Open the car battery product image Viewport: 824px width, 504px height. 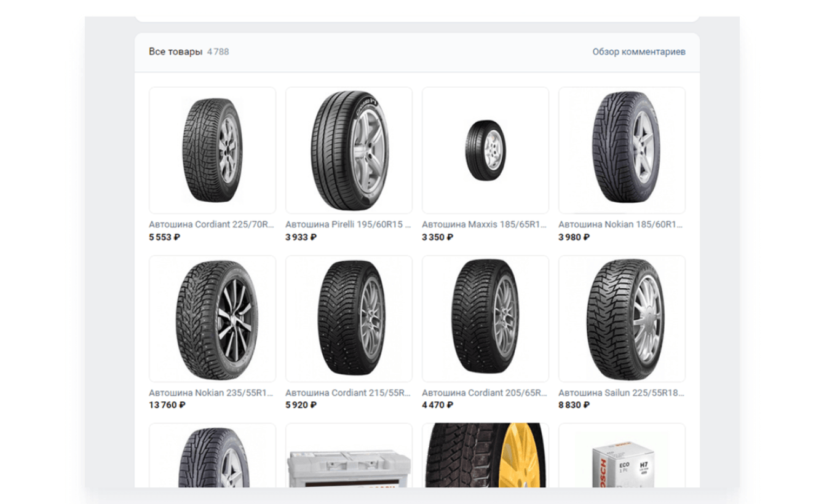coord(349,458)
